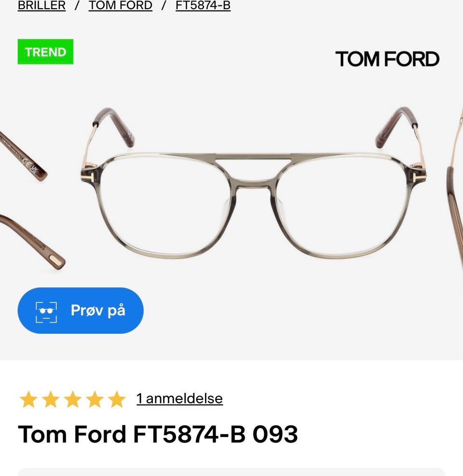Go to the TOM FORD breadcrumb

pyautogui.click(x=120, y=6)
